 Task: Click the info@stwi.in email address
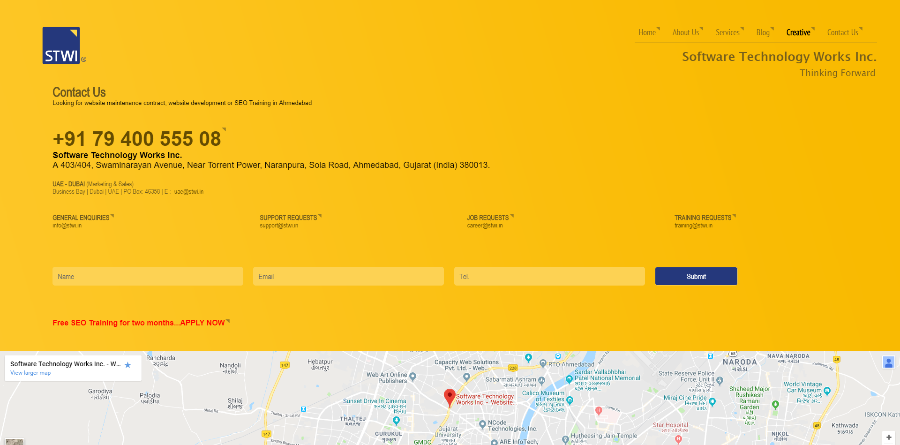[67, 226]
